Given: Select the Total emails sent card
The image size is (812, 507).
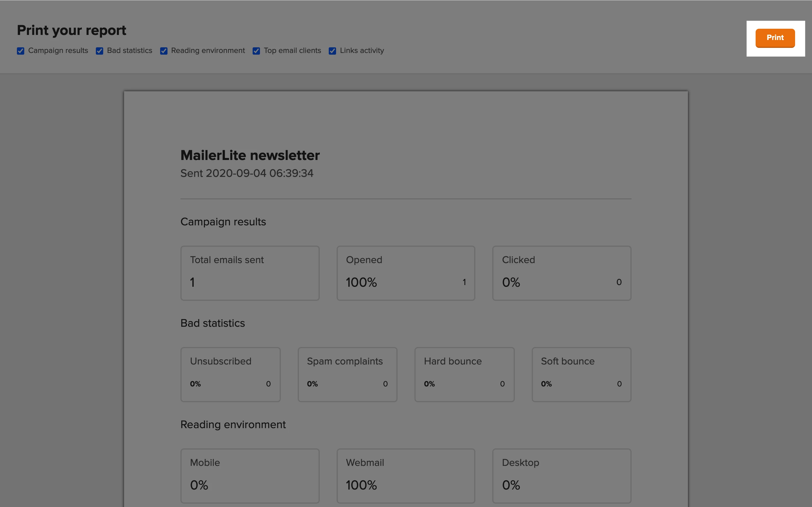Looking at the screenshot, I should point(250,273).
